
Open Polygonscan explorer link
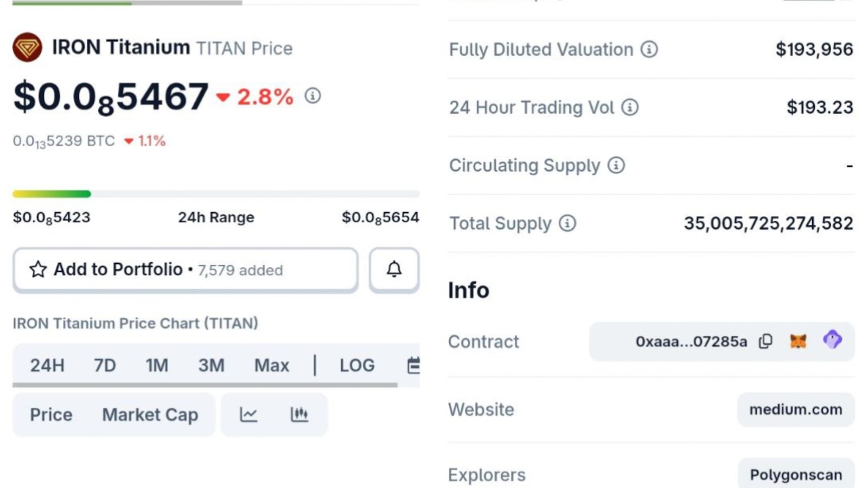click(x=795, y=474)
